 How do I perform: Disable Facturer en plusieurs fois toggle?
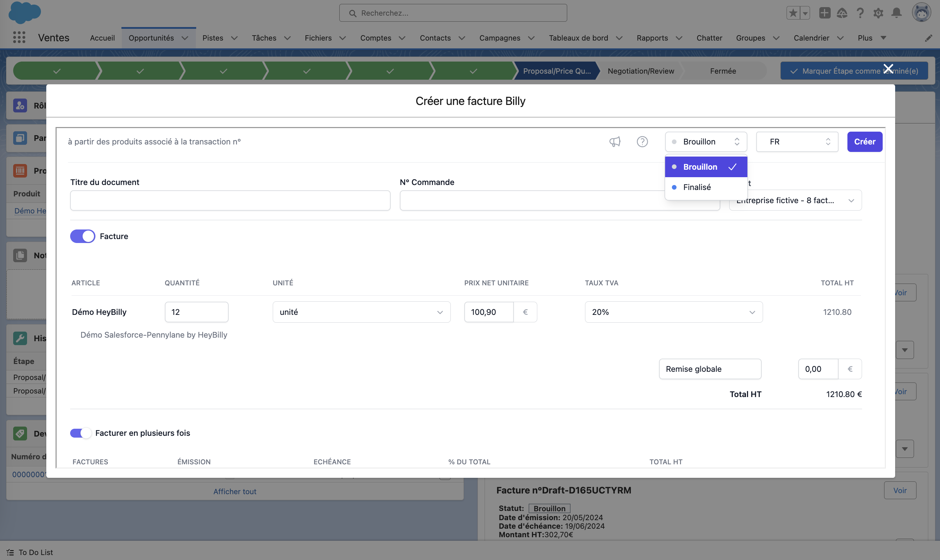(x=81, y=433)
